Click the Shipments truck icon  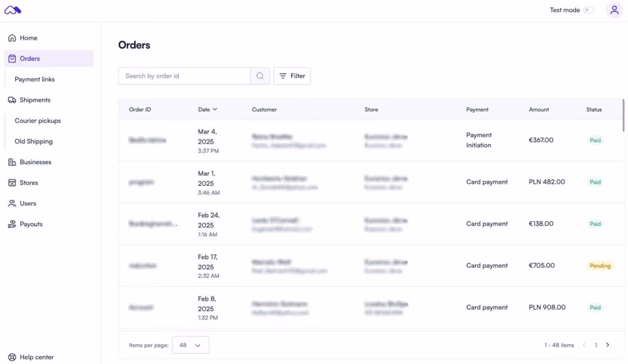(x=12, y=100)
